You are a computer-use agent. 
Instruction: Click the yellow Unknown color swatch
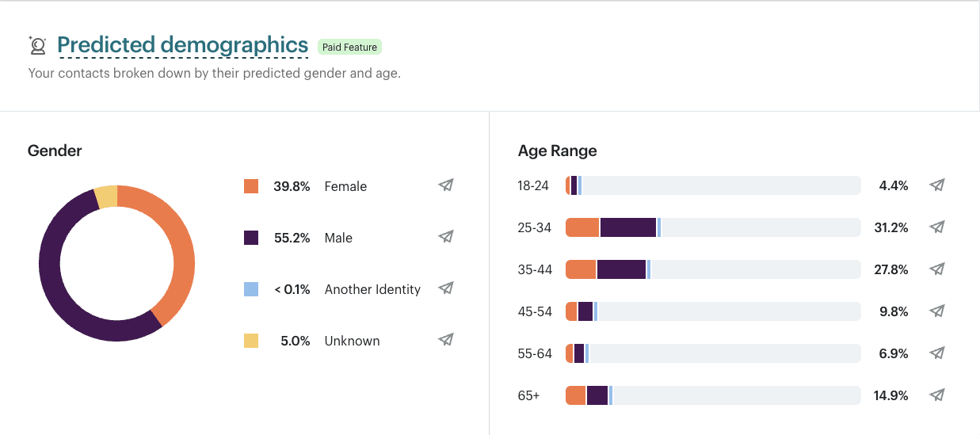[251, 341]
